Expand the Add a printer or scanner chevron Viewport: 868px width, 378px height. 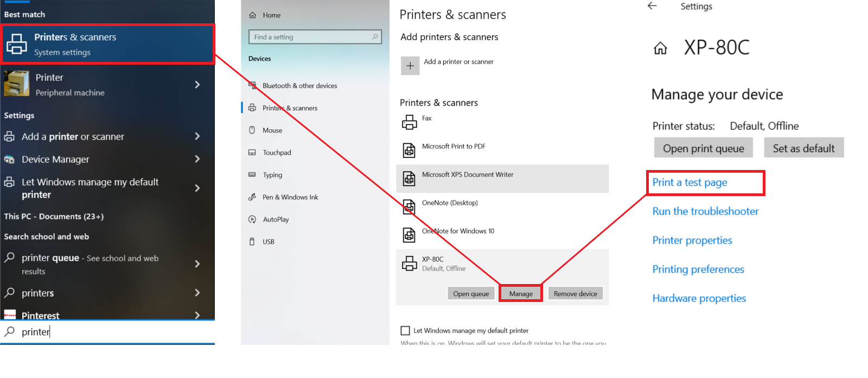coord(197,136)
